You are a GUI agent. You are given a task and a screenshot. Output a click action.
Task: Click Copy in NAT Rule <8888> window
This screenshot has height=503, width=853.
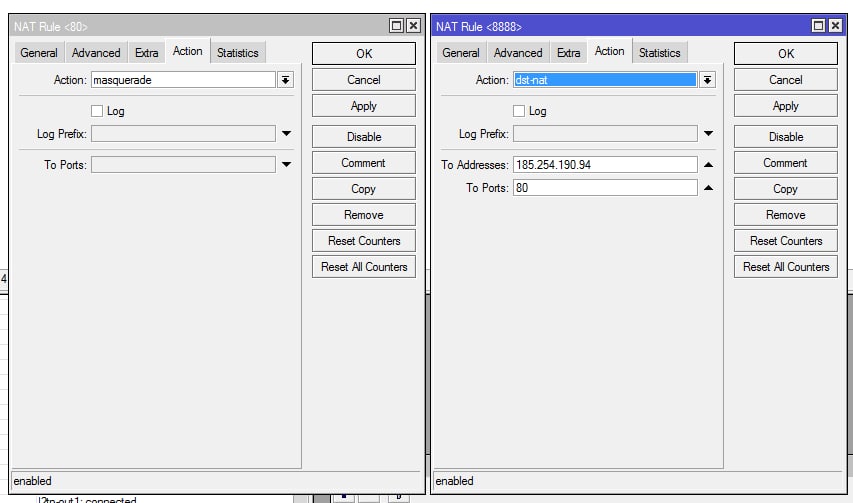(x=786, y=189)
